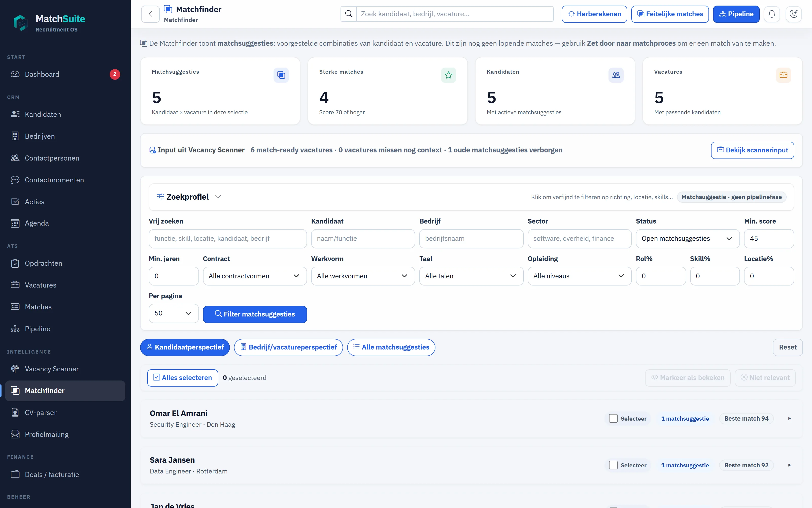Switch to Kandidaatperspectief tab

click(185, 347)
